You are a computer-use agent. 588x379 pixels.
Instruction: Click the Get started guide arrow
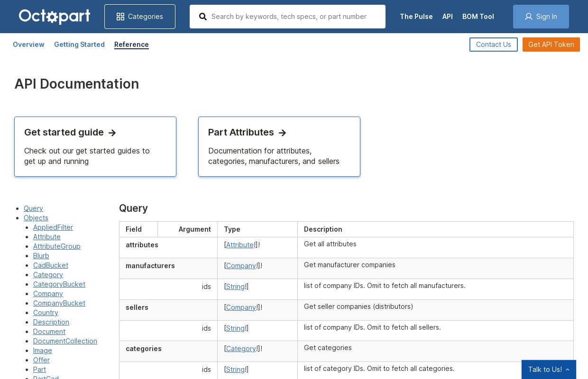112,133
